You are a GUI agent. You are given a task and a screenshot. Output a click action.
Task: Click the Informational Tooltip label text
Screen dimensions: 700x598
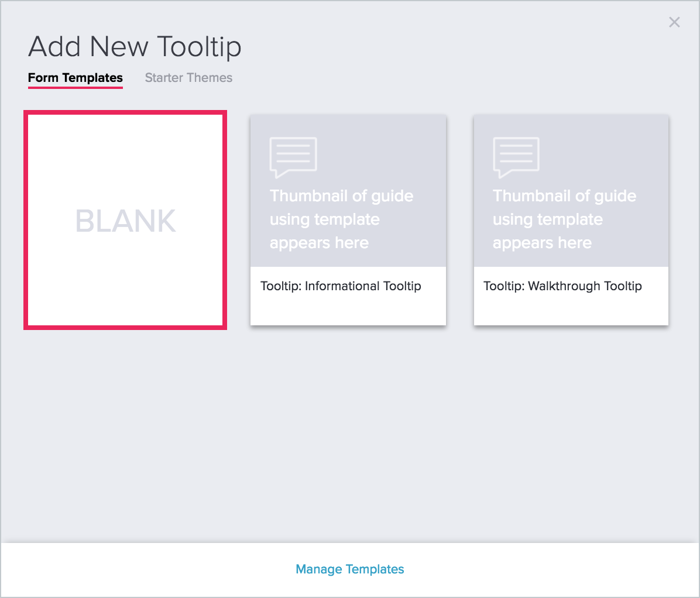click(340, 286)
